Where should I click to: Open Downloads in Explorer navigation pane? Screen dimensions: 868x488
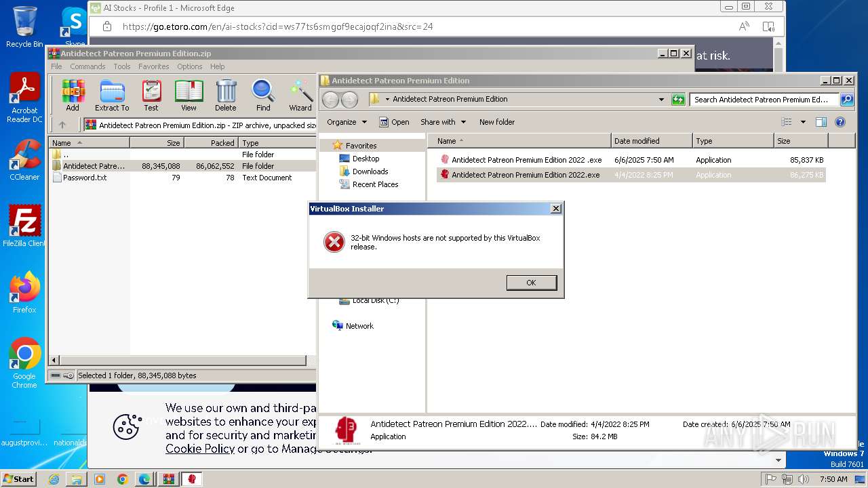pyautogui.click(x=370, y=171)
